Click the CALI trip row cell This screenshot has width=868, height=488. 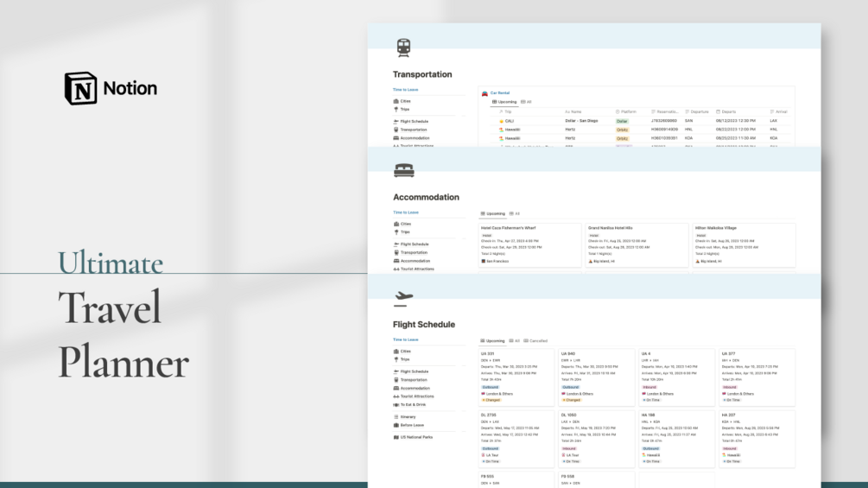pos(506,121)
